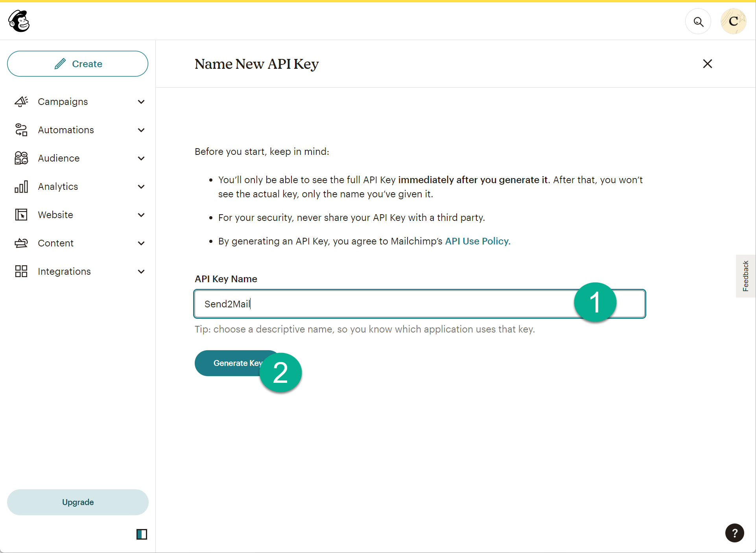Click the Analytics bar chart icon

tap(21, 187)
